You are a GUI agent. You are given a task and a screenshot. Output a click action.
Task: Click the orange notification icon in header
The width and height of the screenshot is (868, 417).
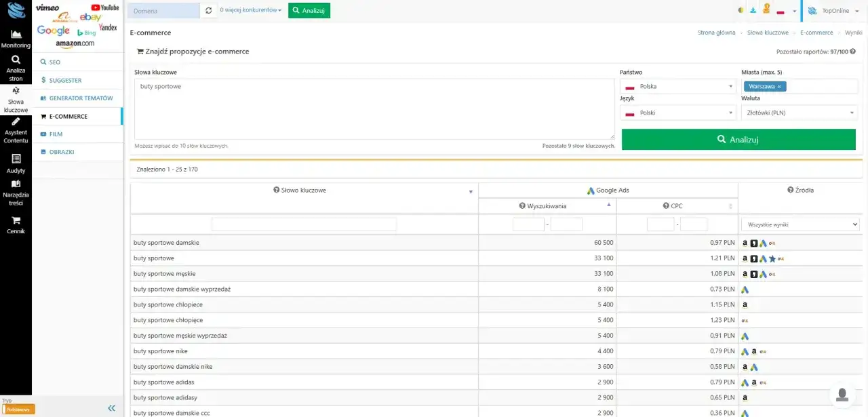[x=766, y=9]
